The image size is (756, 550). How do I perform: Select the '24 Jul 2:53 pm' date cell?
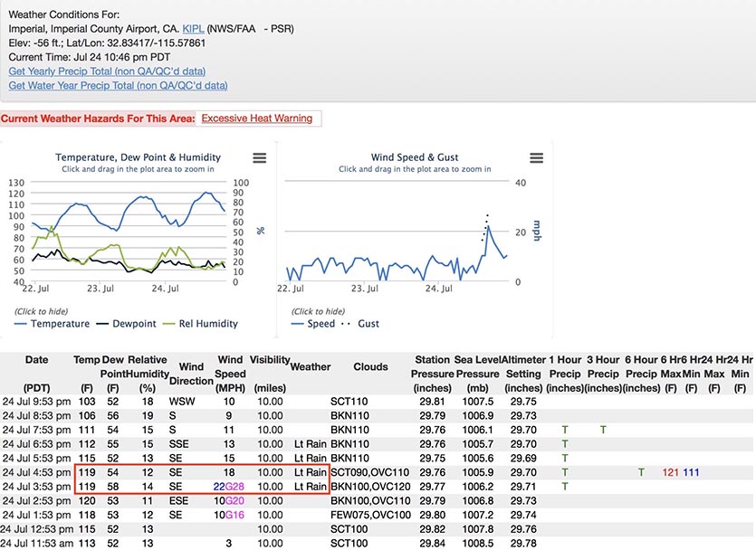pos(36,501)
